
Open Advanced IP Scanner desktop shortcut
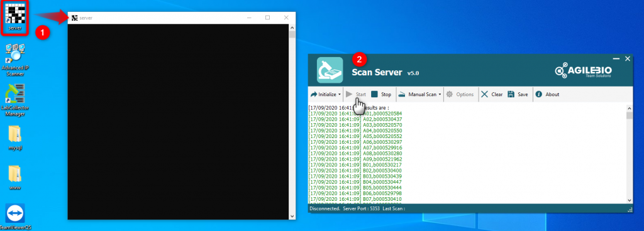(x=15, y=60)
